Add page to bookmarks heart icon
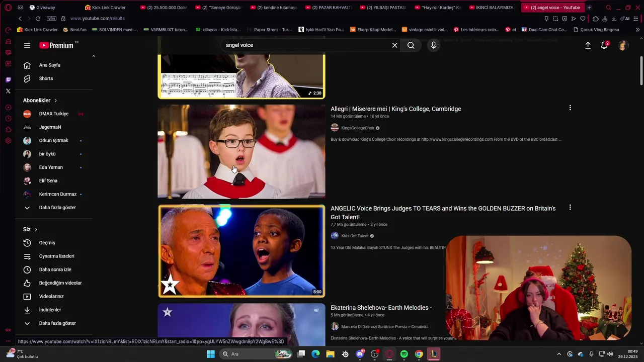 (583, 19)
